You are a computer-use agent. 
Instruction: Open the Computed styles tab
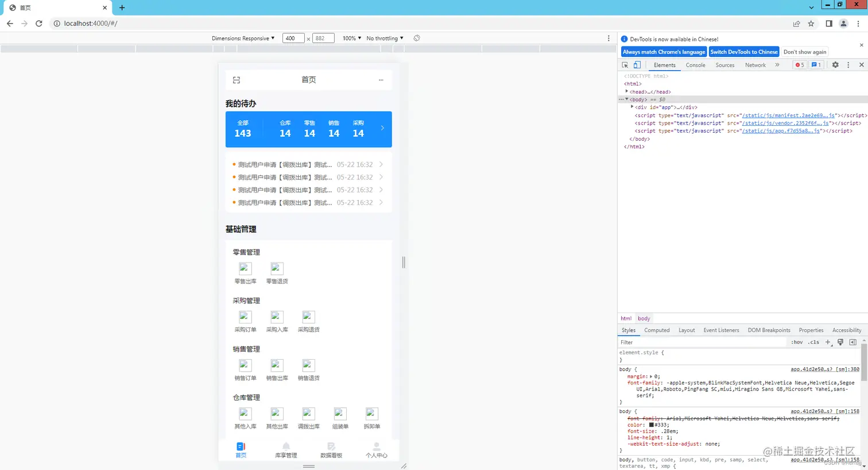click(x=657, y=330)
